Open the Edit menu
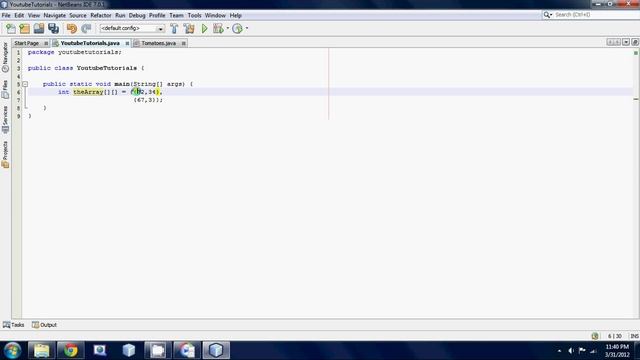Image resolution: width=640 pixels, height=360 pixels. click(19, 16)
